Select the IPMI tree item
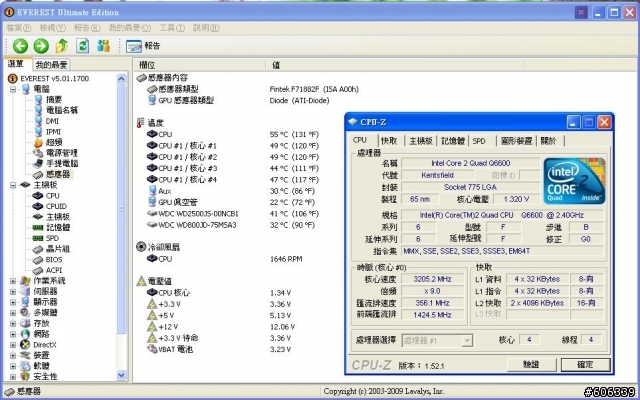640x400 pixels. (x=53, y=132)
